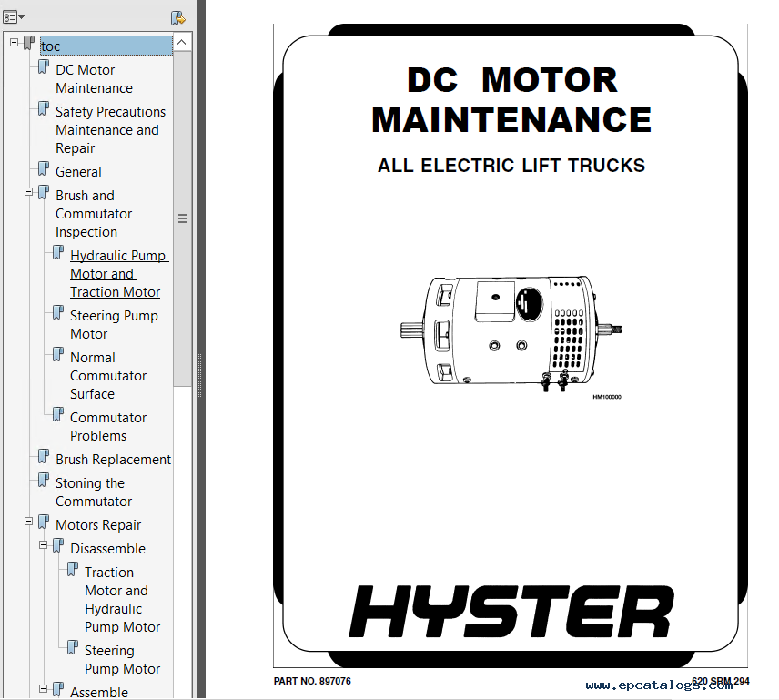Click bookmark icon beside Normal Commutator Surface
This screenshot has height=700, width=779.
58,354
